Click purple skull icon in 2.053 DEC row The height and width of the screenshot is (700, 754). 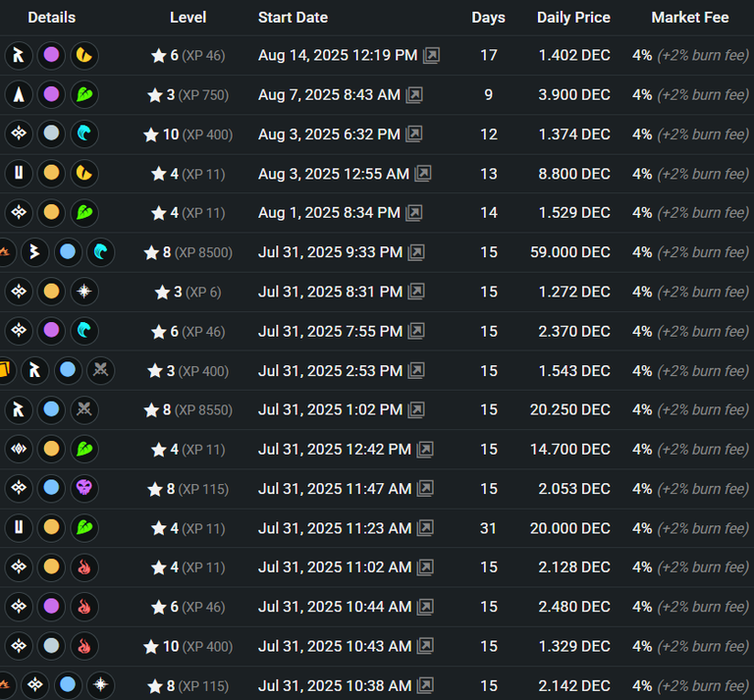click(x=84, y=488)
